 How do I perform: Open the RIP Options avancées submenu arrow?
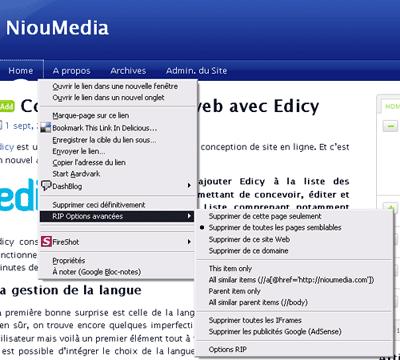(189, 216)
